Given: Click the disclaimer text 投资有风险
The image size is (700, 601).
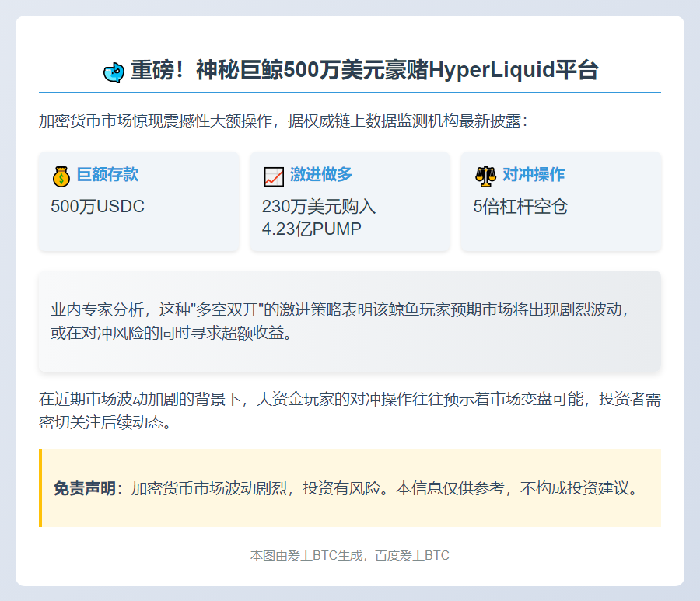Looking at the screenshot, I should (341, 488).
